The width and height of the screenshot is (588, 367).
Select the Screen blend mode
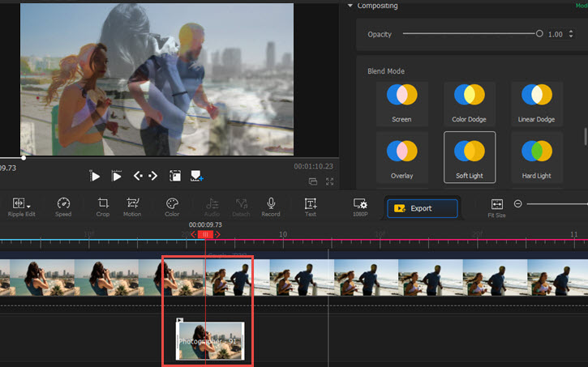click(x=401, y=100)
